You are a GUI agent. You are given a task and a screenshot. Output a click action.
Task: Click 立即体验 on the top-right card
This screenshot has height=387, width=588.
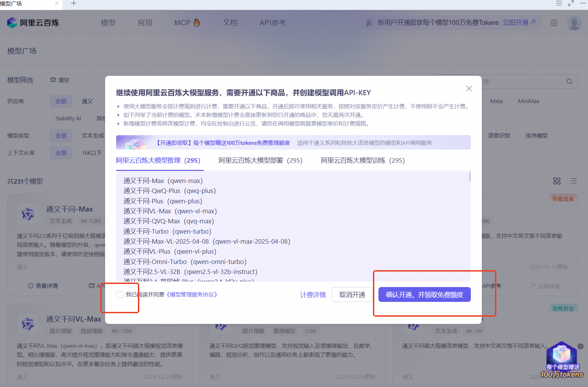(545, 286)
